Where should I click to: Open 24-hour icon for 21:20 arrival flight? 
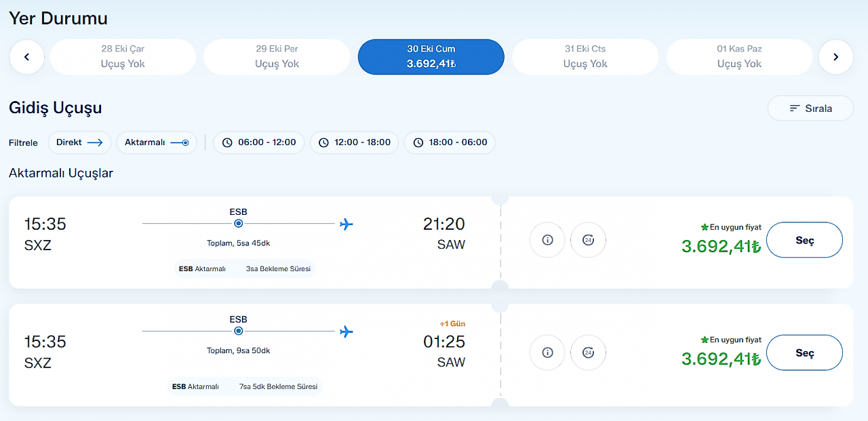click(588, 240)
